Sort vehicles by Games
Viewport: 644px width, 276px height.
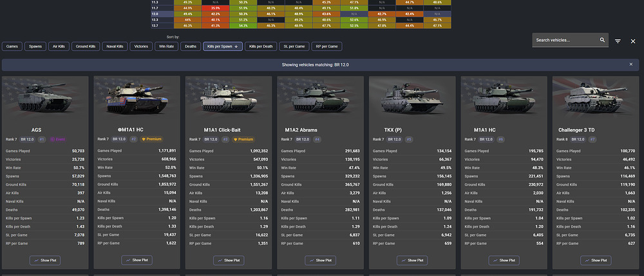click(12, 46)
